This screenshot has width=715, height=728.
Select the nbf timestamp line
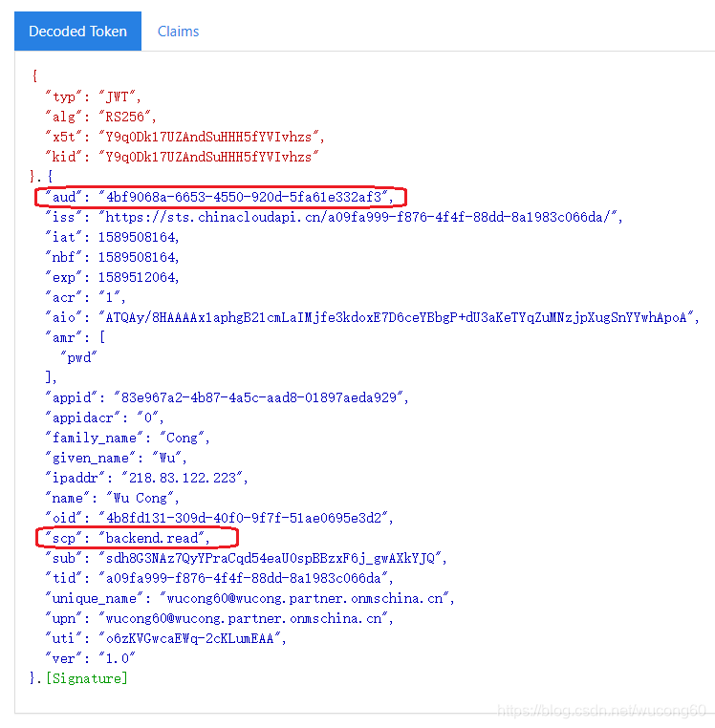(x=112, y=257)
